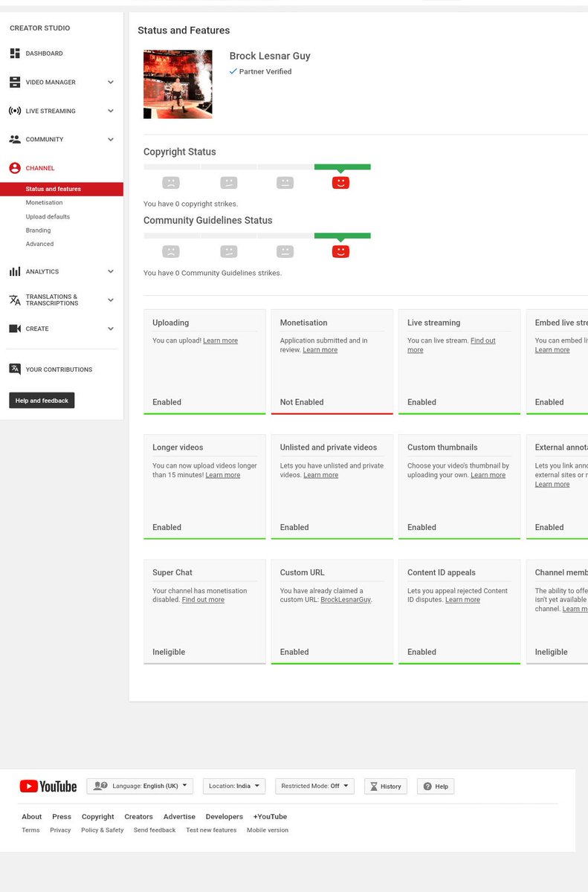
Task: Open Upload defaults in Channel menu
Action: pos(48,217)
